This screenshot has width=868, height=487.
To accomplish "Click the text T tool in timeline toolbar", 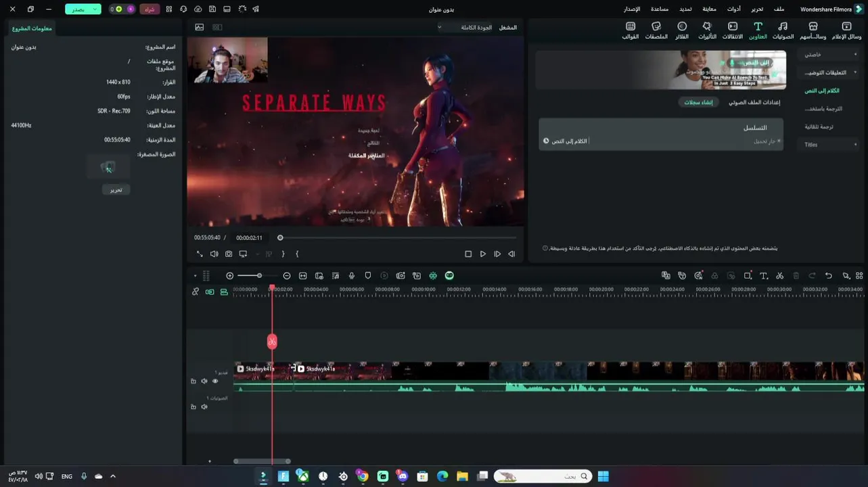I will (x=763, y=276).
